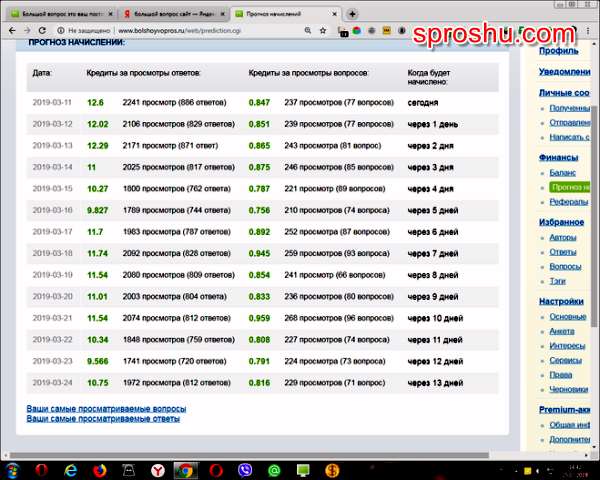Open Рефералы in the sidebar
The width and height of the screenshot is (600, 480).
567,201
